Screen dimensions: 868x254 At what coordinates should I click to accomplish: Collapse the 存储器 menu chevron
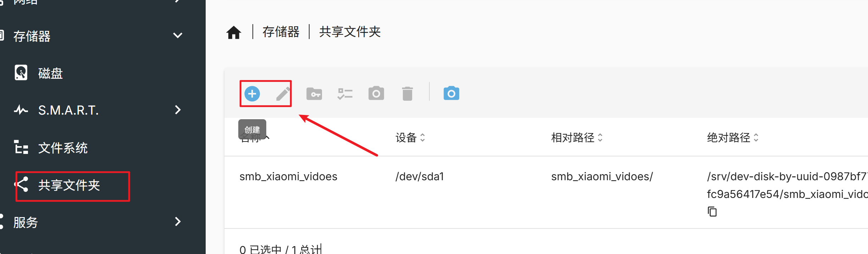[178, 35]
